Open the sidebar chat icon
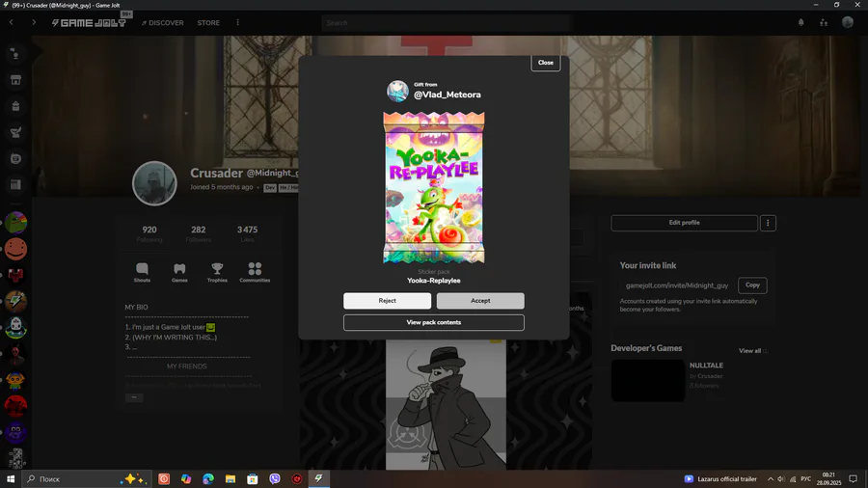Viewport: 868px width, 488px height. click(15, 159)
